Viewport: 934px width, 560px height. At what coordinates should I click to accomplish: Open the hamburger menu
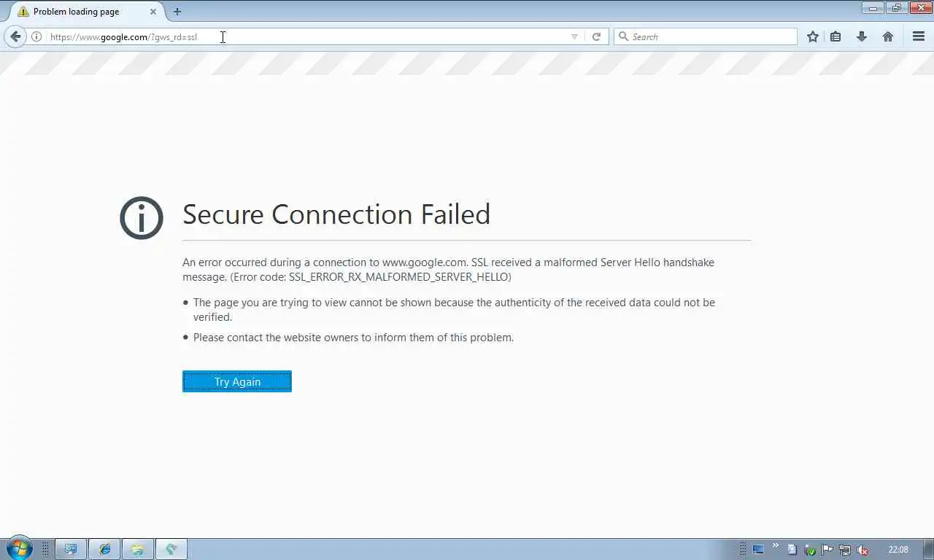[919, 36]
